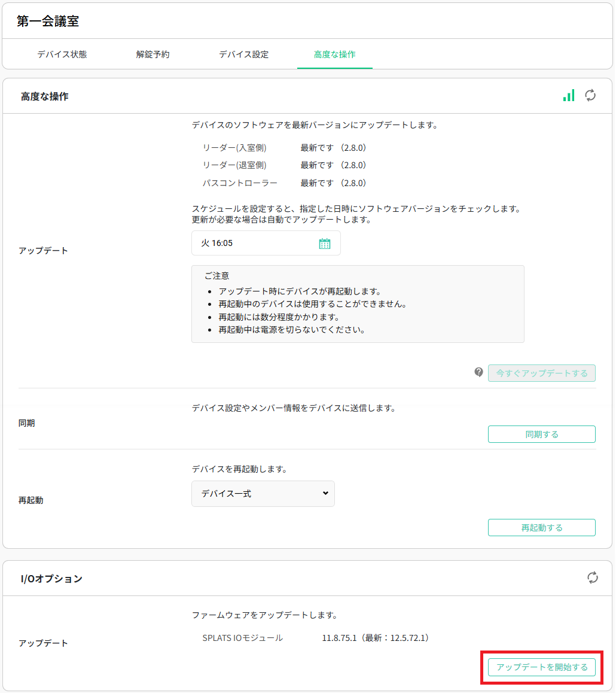
Task: Open the 解錠予約 tab
Action: pos(153,54)
